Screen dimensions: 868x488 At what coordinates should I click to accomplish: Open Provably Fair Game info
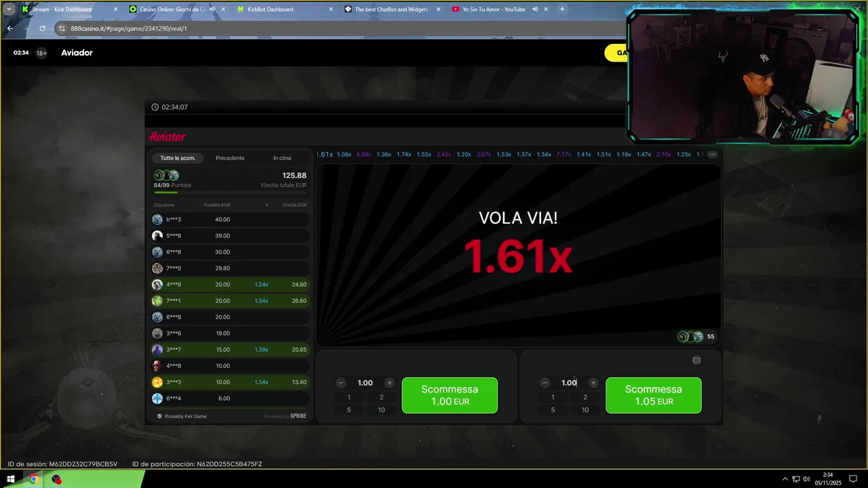click(x=182, y=416)
